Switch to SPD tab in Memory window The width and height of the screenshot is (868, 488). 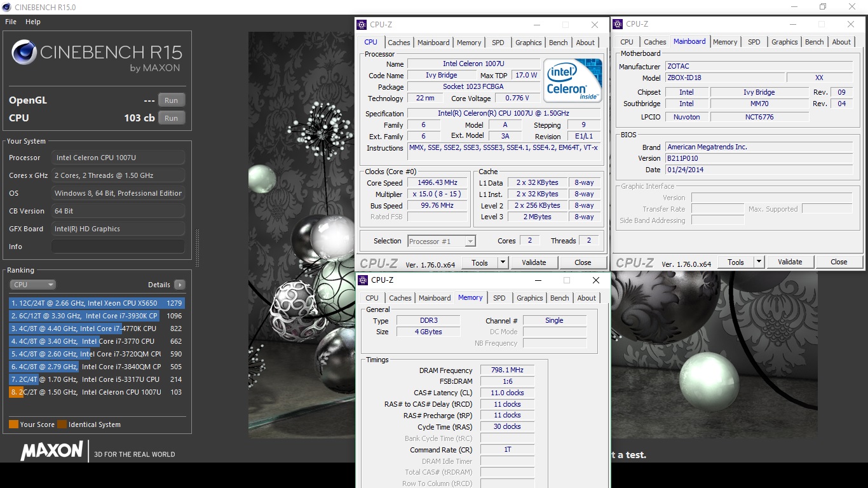[x=499, y=298]
